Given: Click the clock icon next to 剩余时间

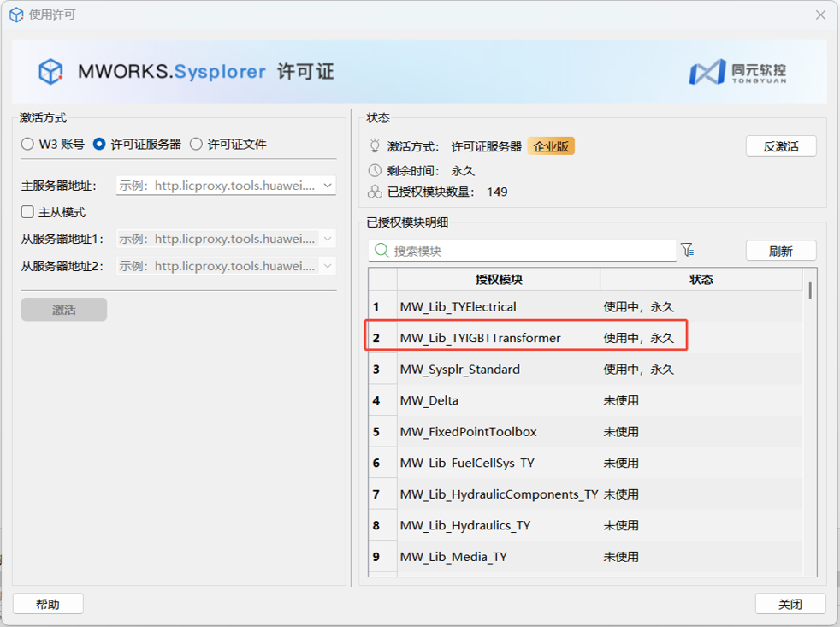Looking at the screenshot, I should point(375,170).
